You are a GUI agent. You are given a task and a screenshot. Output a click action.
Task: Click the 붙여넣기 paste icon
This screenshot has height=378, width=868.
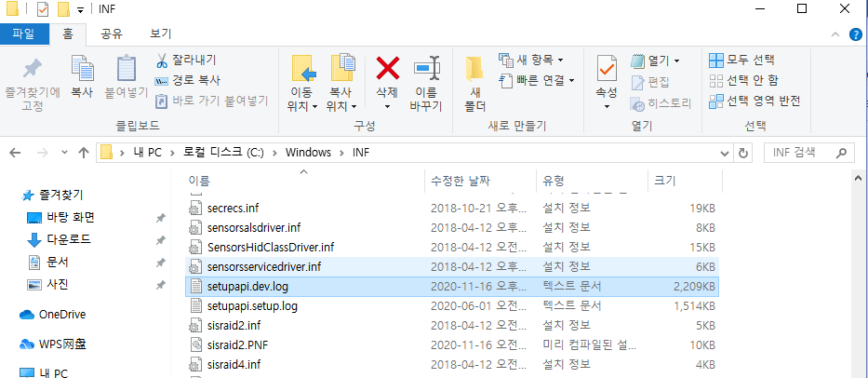[x=127, y=69]
